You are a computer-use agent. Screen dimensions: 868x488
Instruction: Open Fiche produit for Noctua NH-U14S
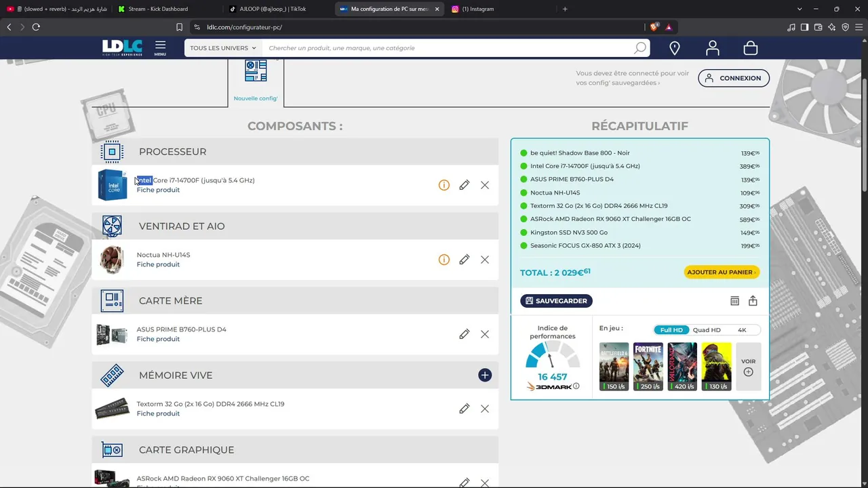(x=158, y=264)
